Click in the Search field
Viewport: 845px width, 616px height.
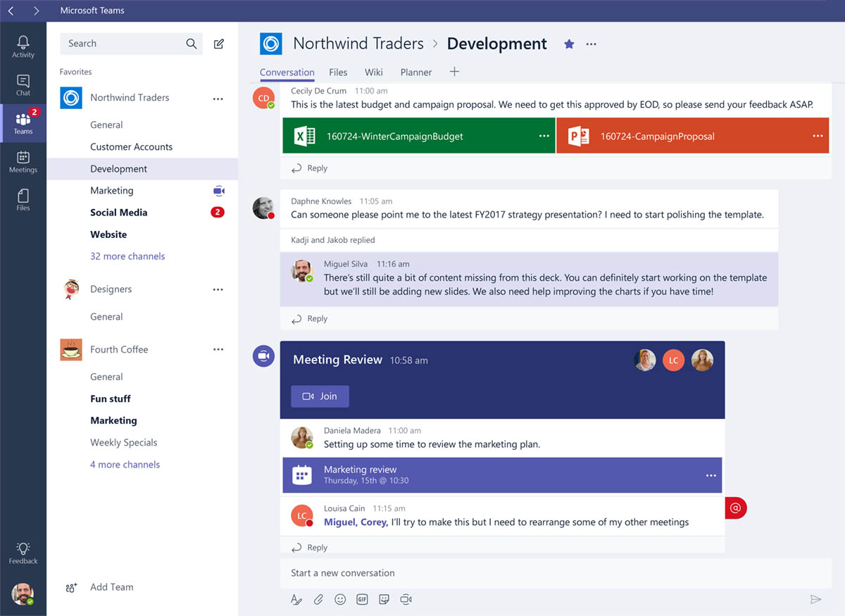[131, 44]
